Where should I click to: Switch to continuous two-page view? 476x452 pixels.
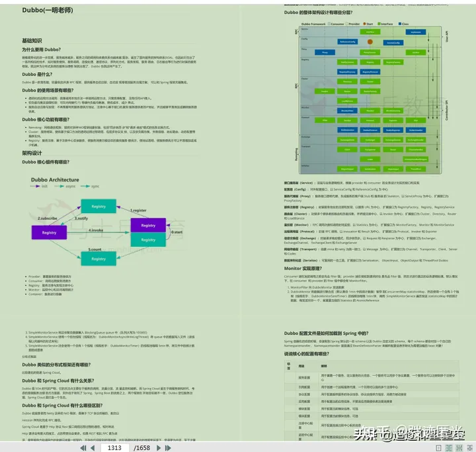(469, 448)
